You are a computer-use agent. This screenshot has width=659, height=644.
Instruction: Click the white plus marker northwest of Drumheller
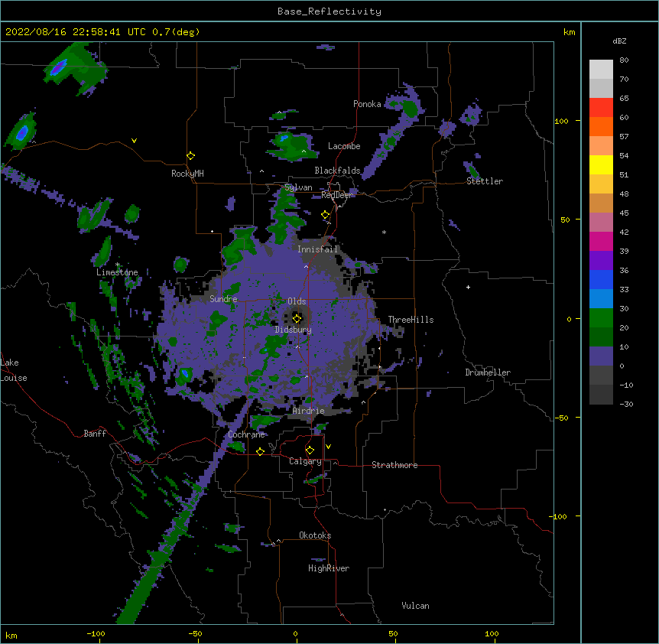[468, 287]
